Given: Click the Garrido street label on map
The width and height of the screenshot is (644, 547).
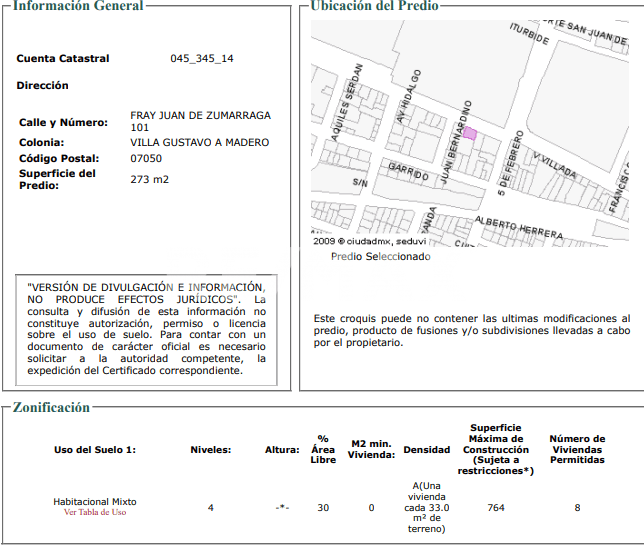Looking at the screenshot, I should point(408,171).
